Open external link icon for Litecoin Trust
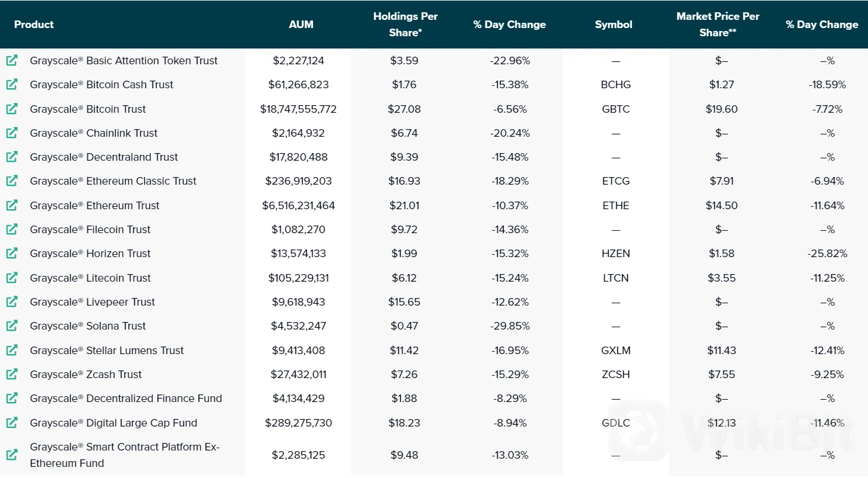Viewport: 868px width, 478px height. [x=12, y=278]
